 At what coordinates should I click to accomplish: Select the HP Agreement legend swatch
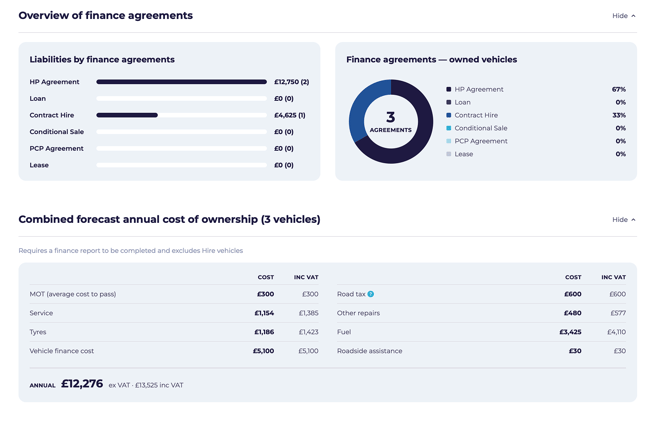449,89
